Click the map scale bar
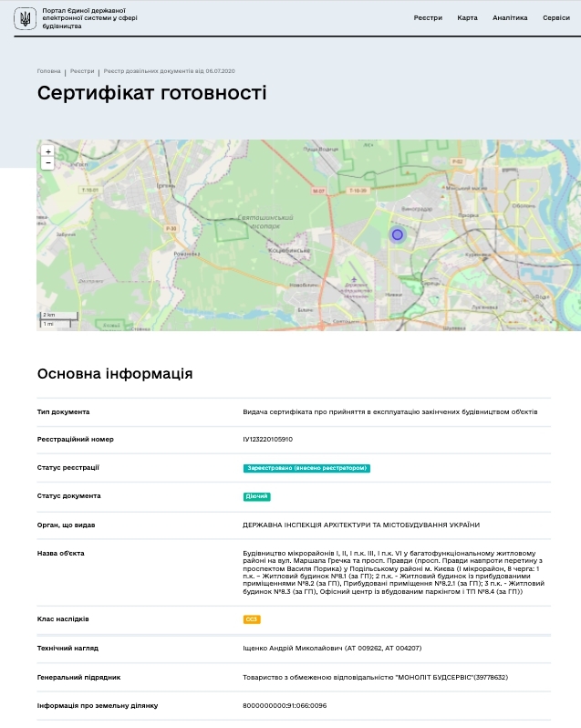581x728 pixels. click(59, 319)
